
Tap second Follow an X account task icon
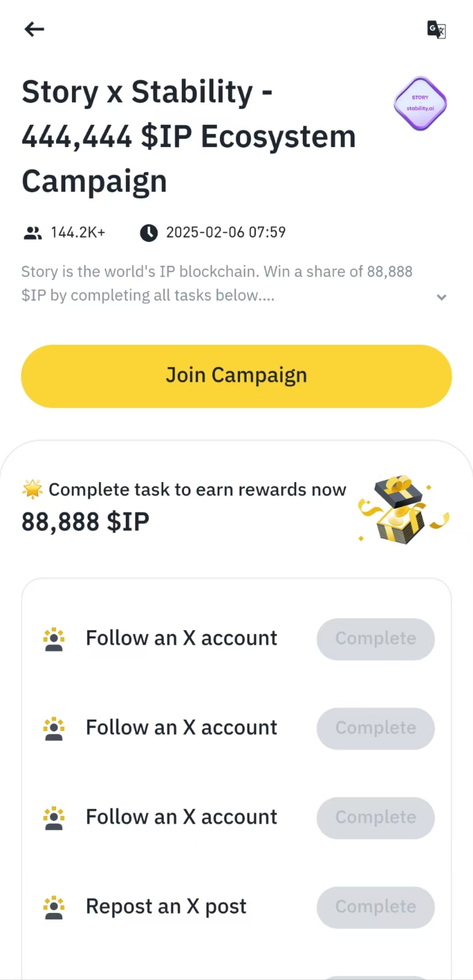[x=54, y=728]
